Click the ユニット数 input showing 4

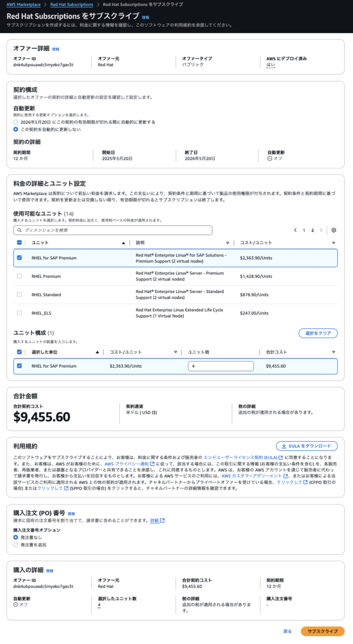[x=221, y=366]
